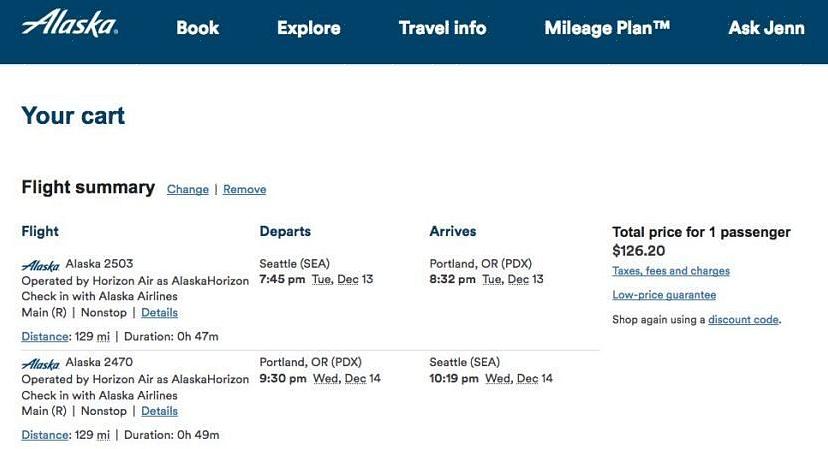The image size is (828, 449).
Task: Open the Explore menu
Action: [x=309, y=28]
